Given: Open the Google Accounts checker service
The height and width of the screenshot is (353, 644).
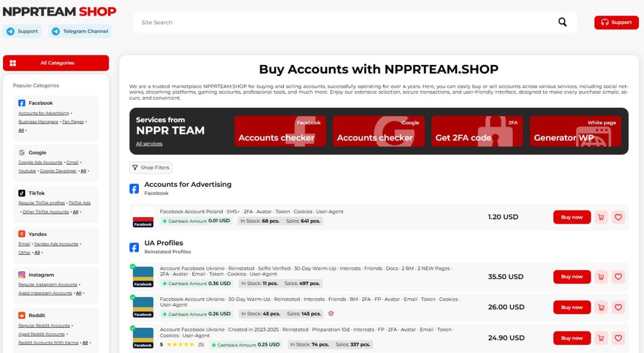Looking at the screenshot, I should coord(378,131).
